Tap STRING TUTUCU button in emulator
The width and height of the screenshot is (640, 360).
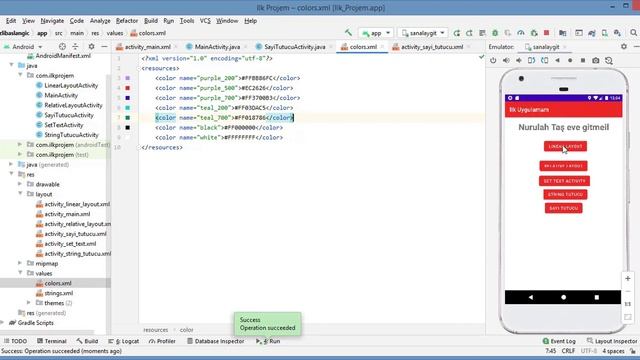tap(565, 194)
